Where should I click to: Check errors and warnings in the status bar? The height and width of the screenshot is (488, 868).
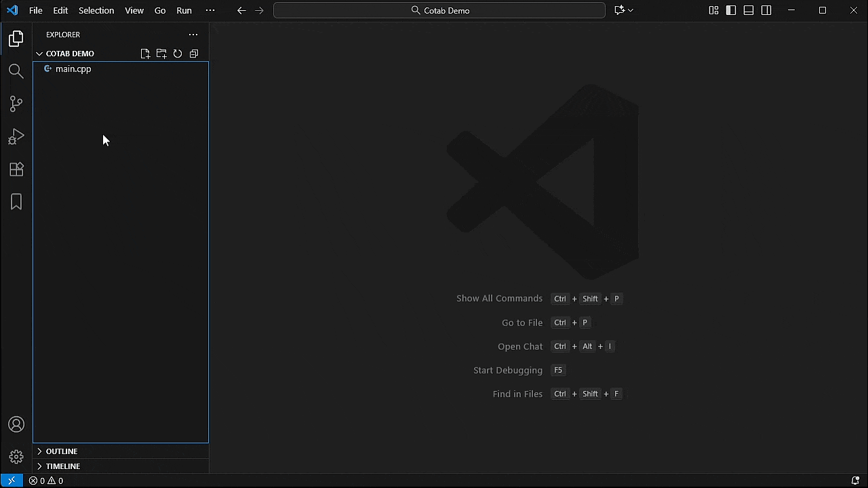pos(46,481)
